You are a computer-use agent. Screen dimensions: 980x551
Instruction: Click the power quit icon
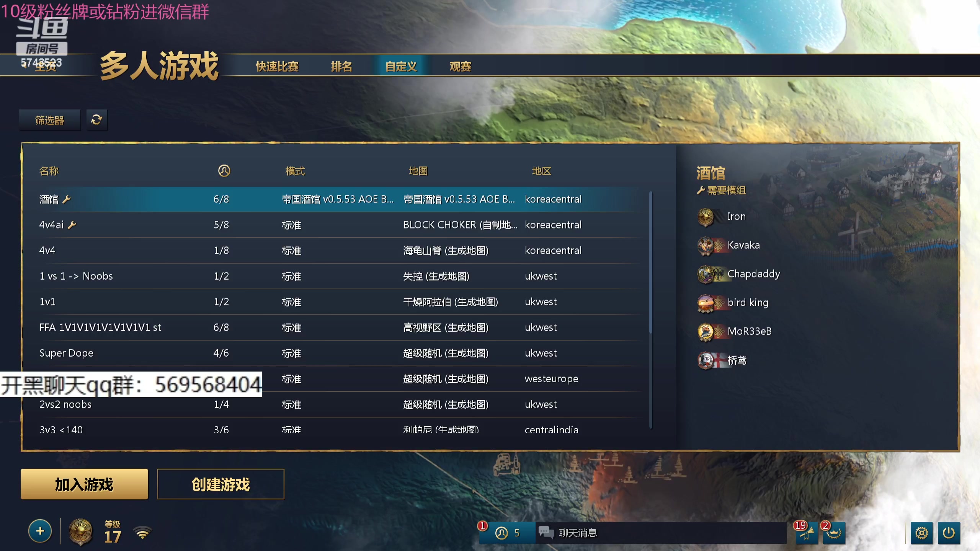pyautogui.click(x=949, y=533)
